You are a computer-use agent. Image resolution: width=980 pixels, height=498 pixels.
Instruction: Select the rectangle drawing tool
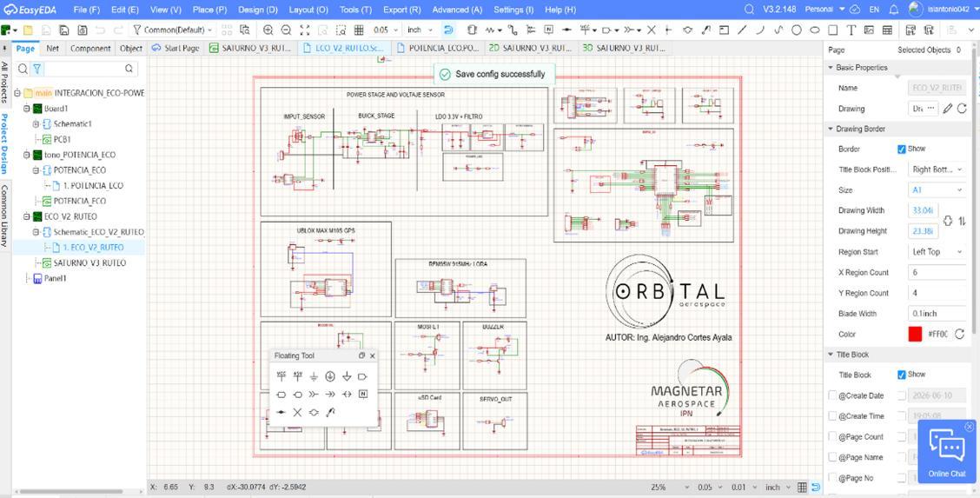832,30
